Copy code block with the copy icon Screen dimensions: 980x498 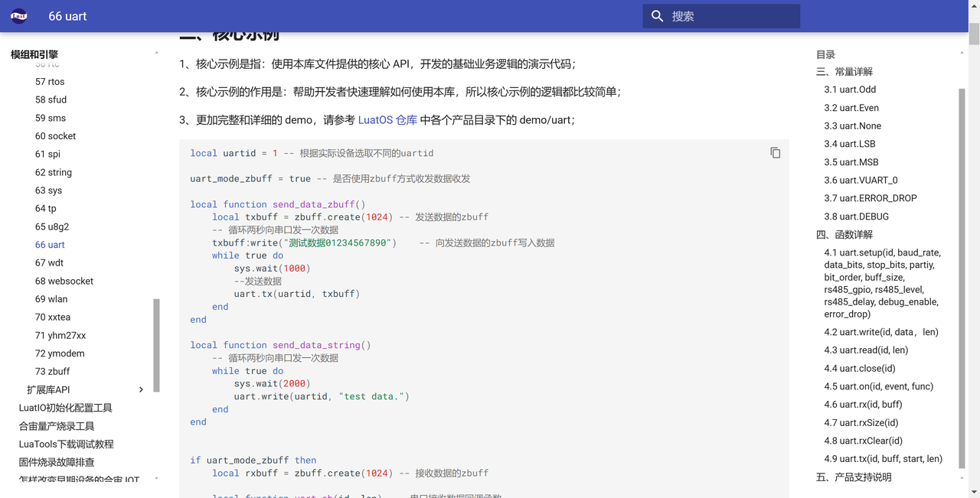(775, 153)
